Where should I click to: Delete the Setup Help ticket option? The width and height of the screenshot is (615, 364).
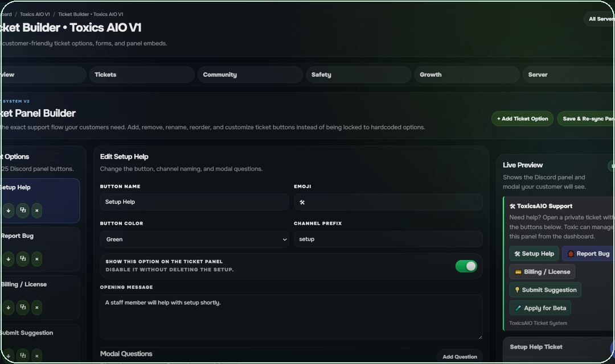tap(37, 210)
